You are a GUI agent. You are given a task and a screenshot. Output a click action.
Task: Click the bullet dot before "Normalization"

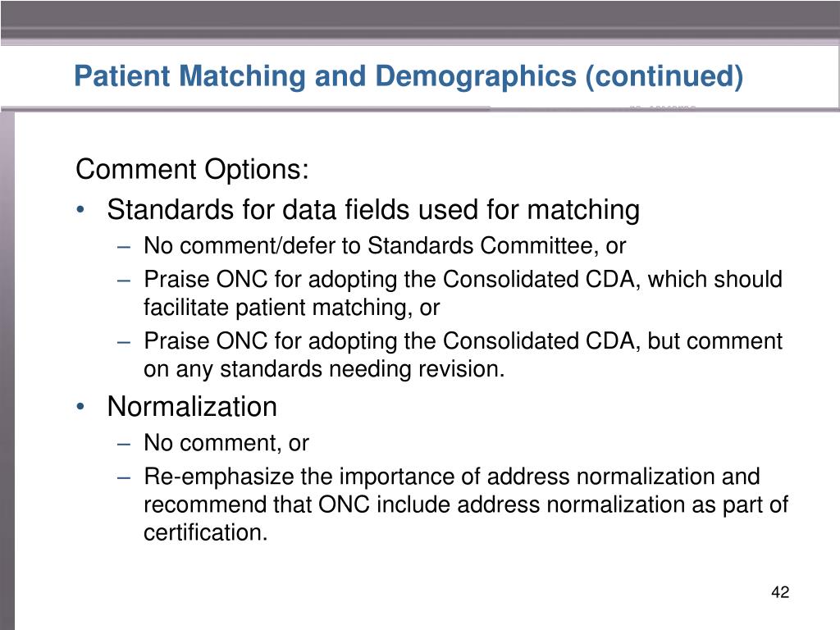tap(80, 407)
